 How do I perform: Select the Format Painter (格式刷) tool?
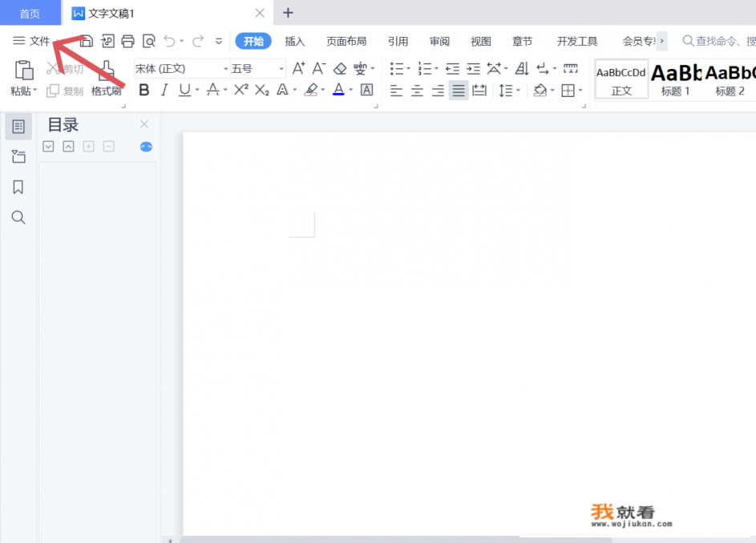pyautogui.click(x=106, y=80)
